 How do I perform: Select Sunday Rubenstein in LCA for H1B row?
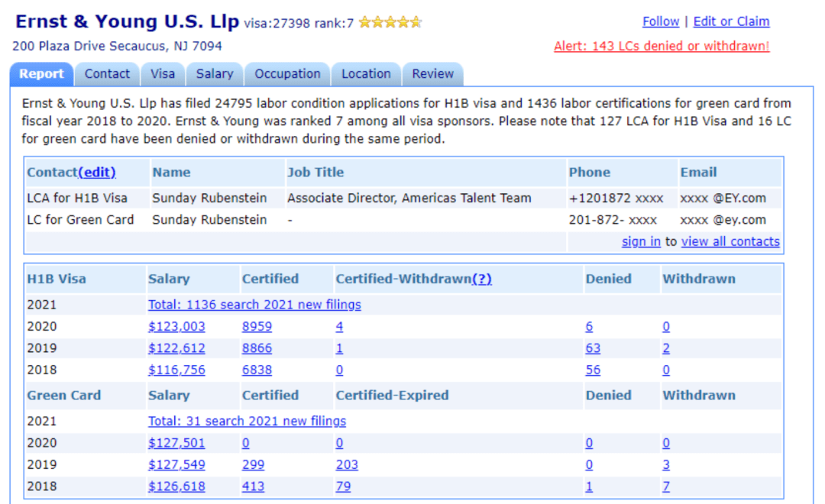209,199
